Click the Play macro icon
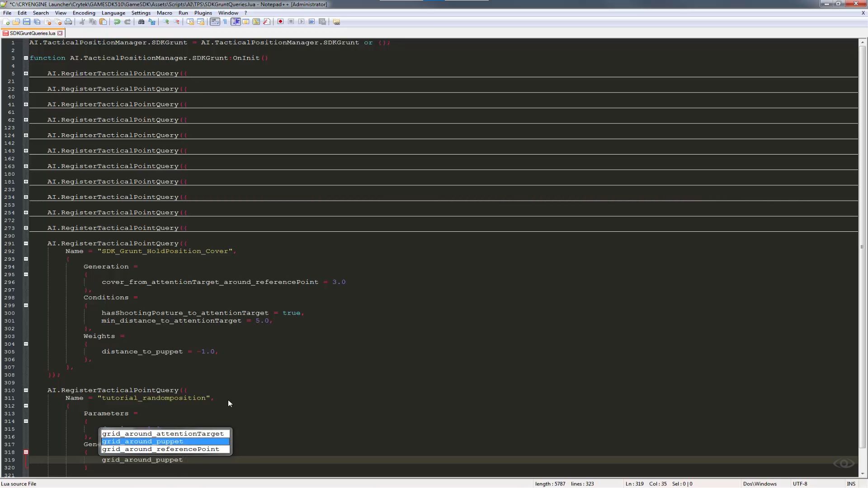The image size is (868, 488). click(301, 22)
